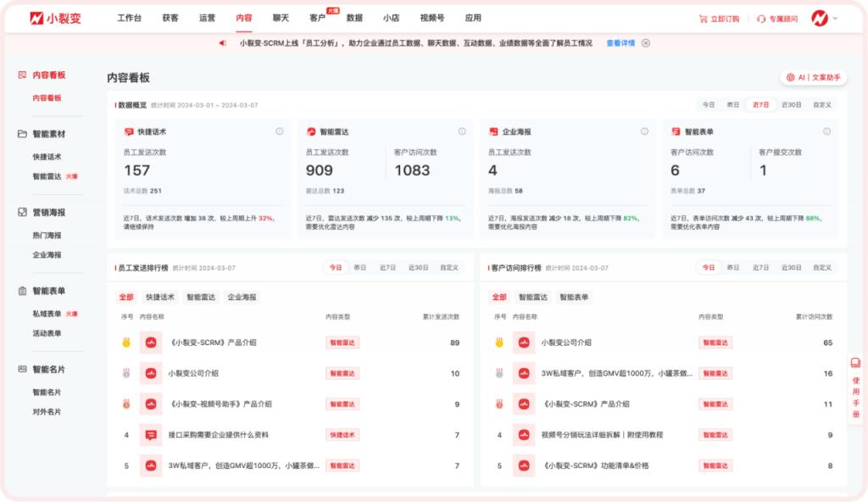
Task: Expand the avatar dropdown arrow
Action: pyautogui.click(x=835, y=19)
